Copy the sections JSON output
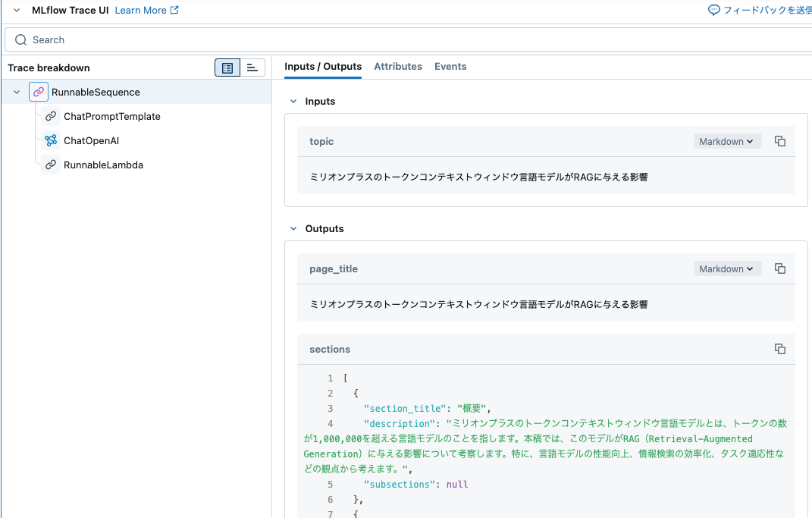Image resolution: width=812 pixels, height=518 pixels. [779, 349]
